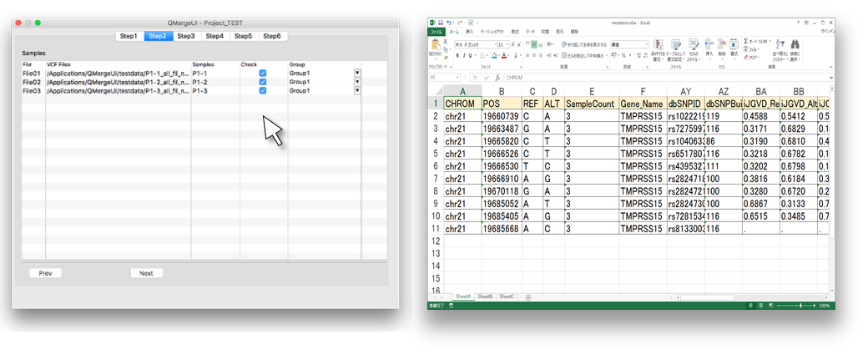Image resolution: width=868 pixels, height=355 pixels.
Task: Open the AutoSum function icon
Action: pyautogui.click(x=747, y=41)
